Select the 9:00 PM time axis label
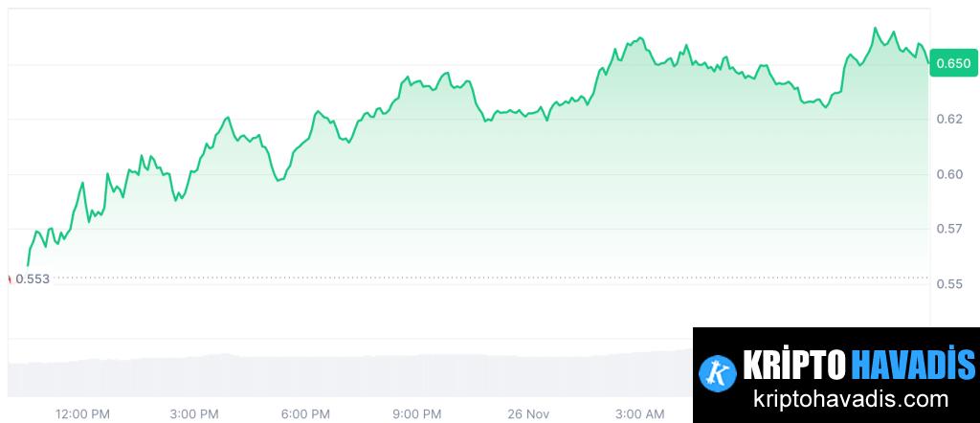 pyautogui.click(x=417, y=413)
